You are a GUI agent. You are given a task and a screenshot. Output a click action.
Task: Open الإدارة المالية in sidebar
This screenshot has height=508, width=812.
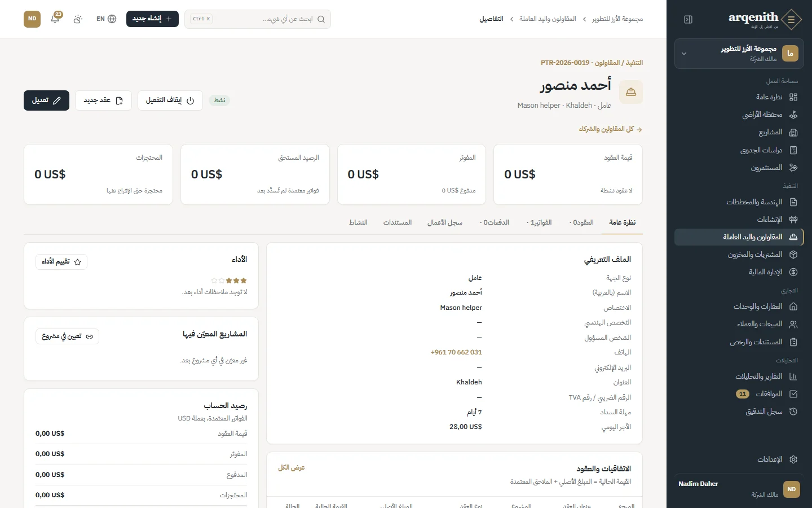point(739,272)
